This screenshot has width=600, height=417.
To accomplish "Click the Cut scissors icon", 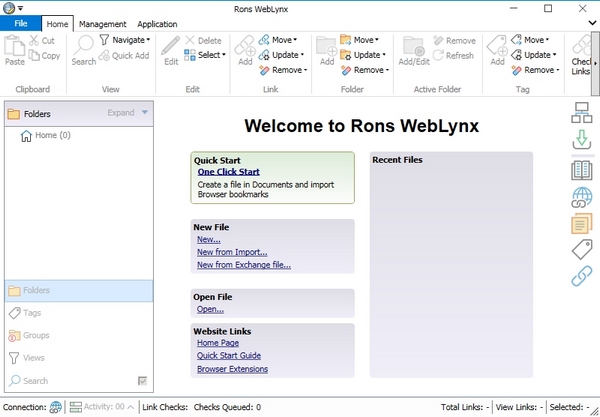I will (x=34, y=40).
